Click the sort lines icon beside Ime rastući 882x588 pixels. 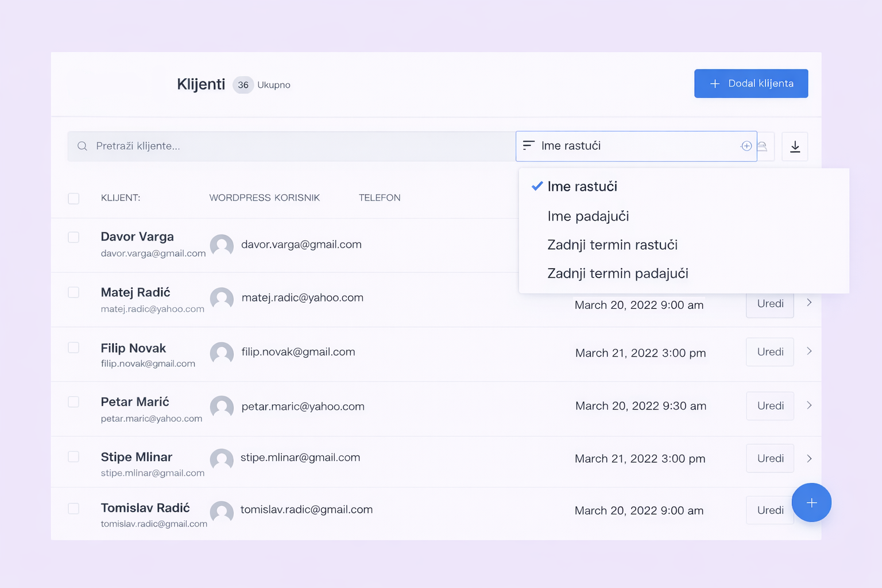(x=529, y=145)
